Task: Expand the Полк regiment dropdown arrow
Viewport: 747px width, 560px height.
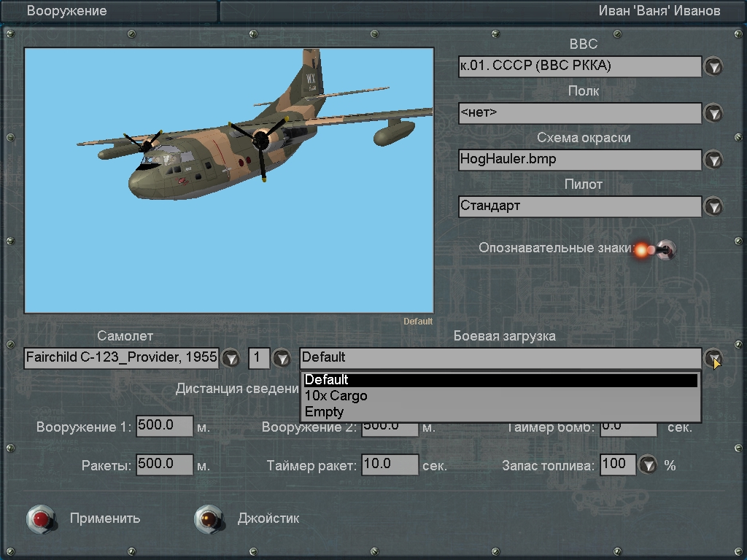Action: point(713,114)
